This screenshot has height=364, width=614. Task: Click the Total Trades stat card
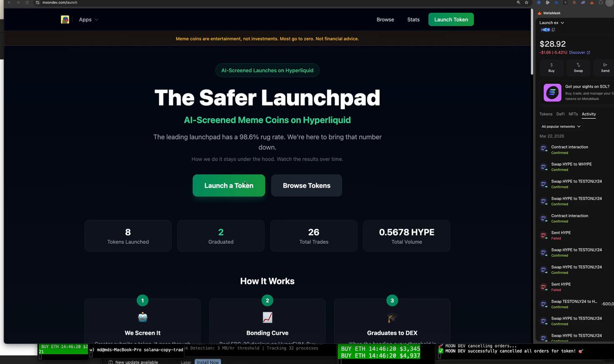(314, 236)
